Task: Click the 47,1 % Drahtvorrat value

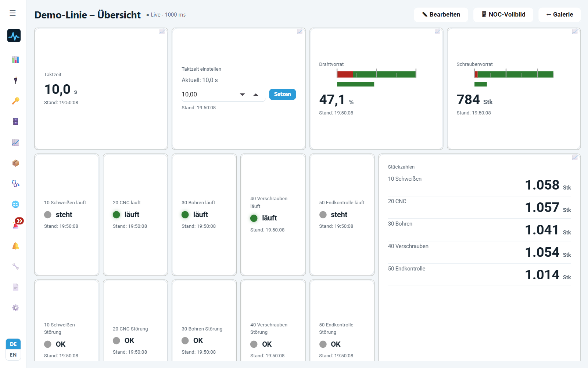Action: coord(336,100)
